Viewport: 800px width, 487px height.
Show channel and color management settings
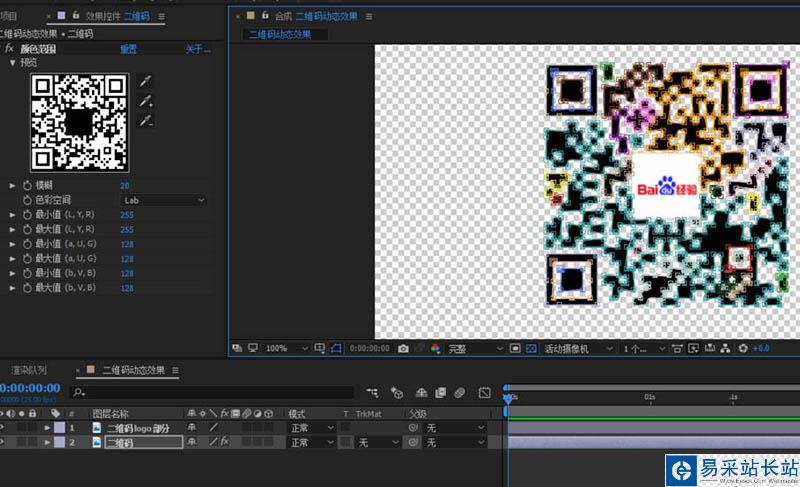pos(435,348)
